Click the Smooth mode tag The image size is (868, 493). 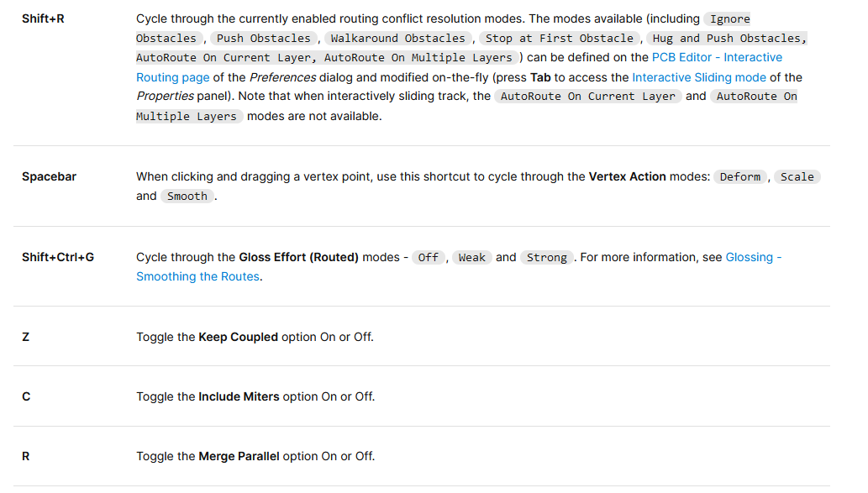pos(187,197)
